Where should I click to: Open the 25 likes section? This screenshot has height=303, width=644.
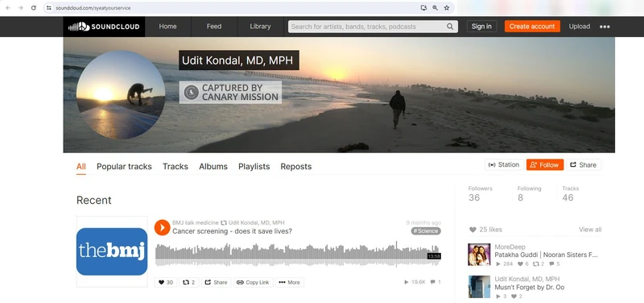point(485,230)
